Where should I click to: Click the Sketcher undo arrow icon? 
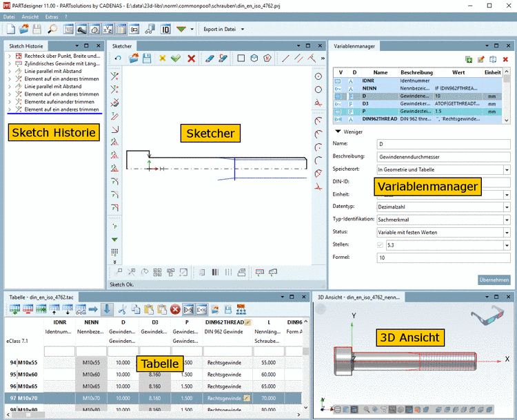click(x=118, y=59)
